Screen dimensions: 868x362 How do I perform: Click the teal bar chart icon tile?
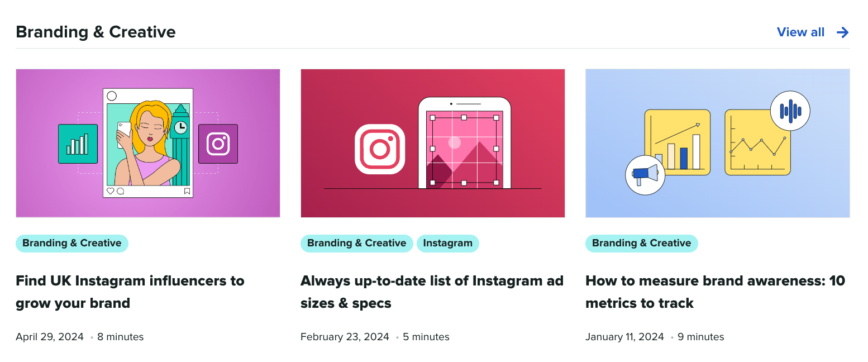pyautogui.click(x=78, y=144)
